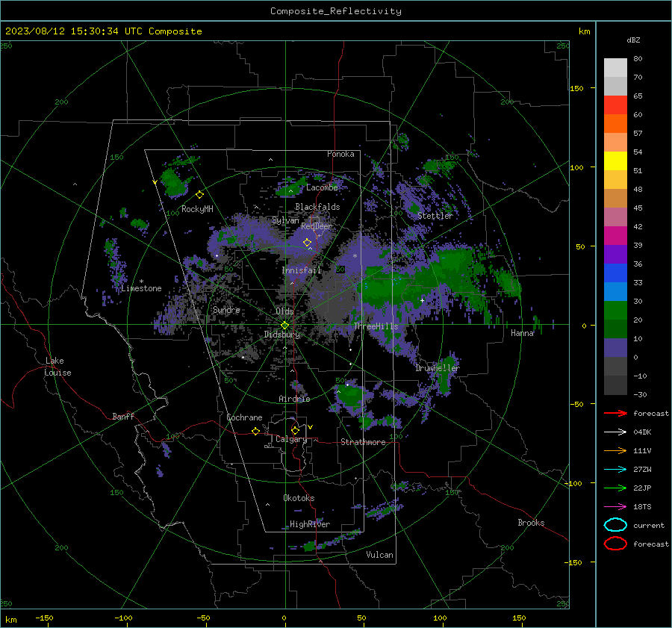Click the Innisfail label
672x628 pixels.
pyautogui.click(x=302, y=270)
